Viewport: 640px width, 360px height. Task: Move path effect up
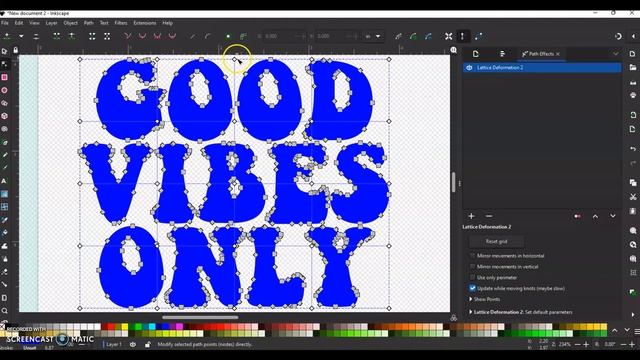coord(595,216)
